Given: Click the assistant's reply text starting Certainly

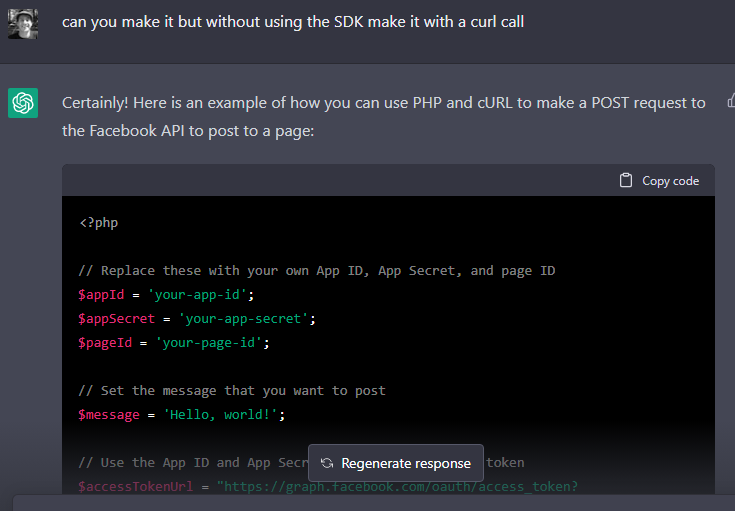Looking at the screenshot, I should point(383,117).
